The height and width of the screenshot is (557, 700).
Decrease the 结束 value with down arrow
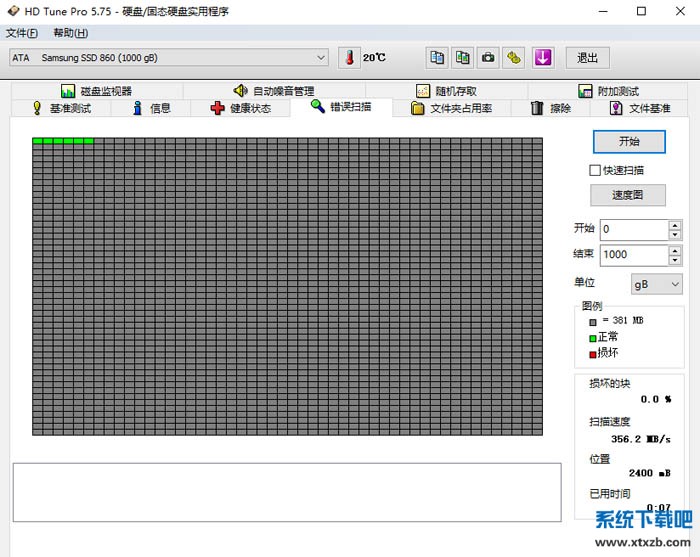point(675,260)
